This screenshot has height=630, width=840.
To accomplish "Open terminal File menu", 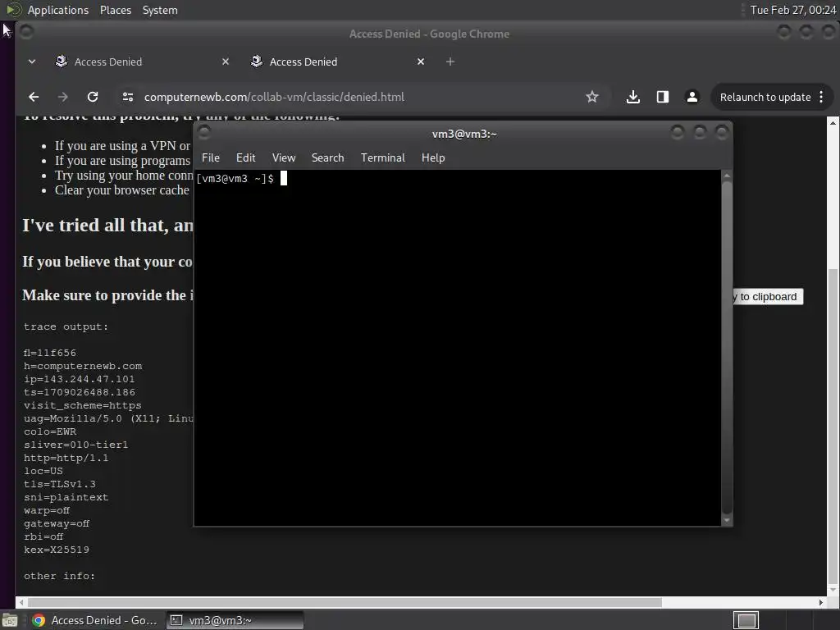I will tap(211, 157).
